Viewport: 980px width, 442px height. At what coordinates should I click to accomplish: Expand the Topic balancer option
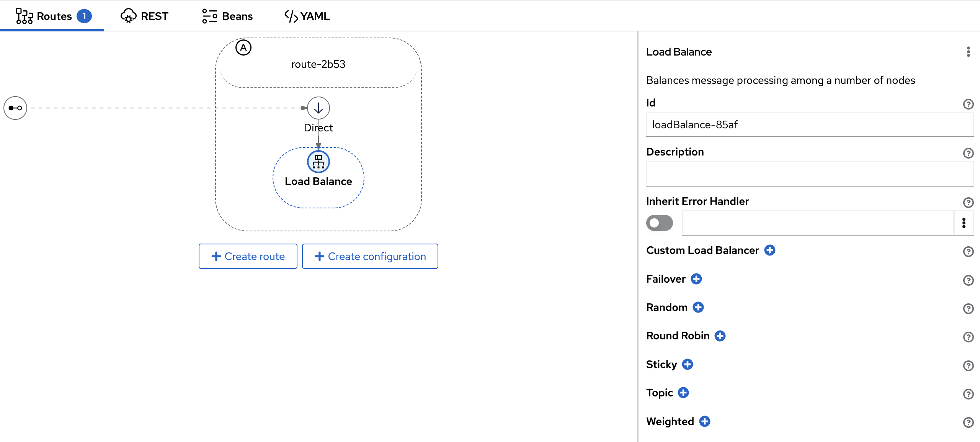683,393
